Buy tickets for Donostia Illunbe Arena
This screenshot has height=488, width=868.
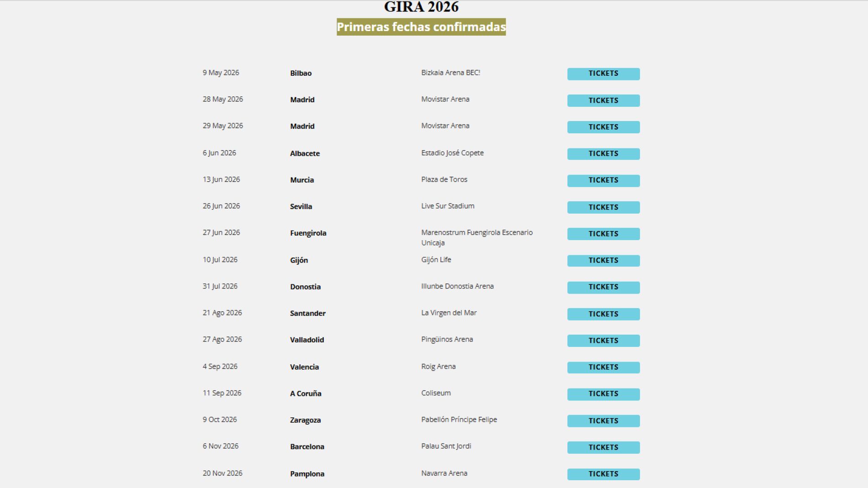point(603,287)
